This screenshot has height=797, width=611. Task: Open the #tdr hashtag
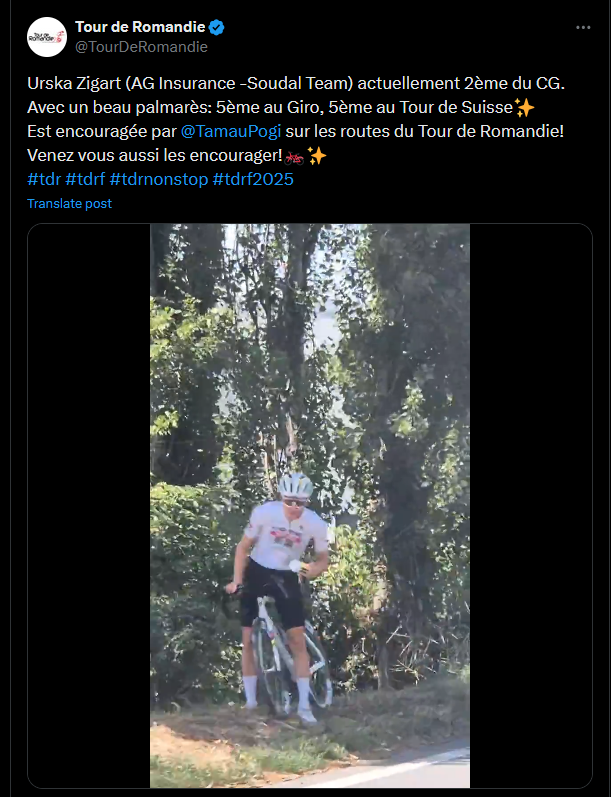[x=43, y=179]
